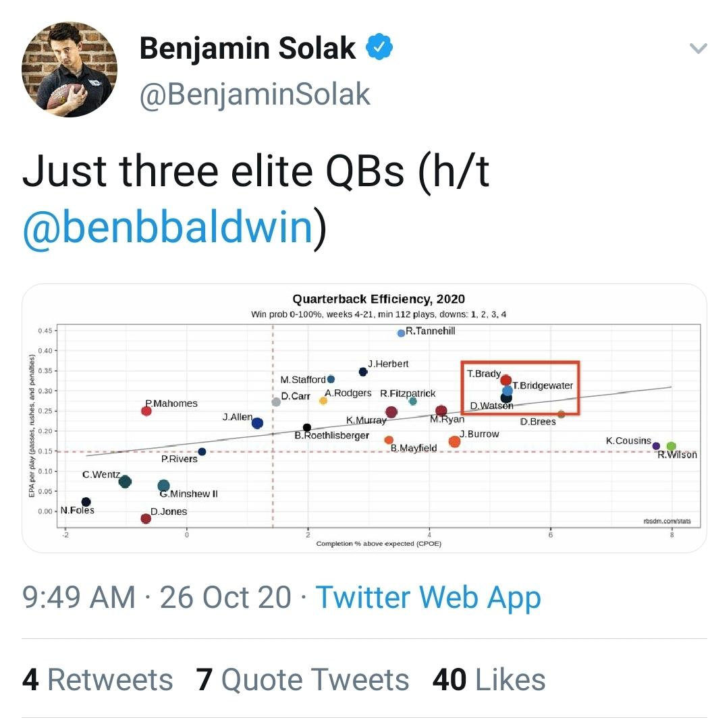Click the blue verified badge icon

pyautogui.click(x=379, y=47)
